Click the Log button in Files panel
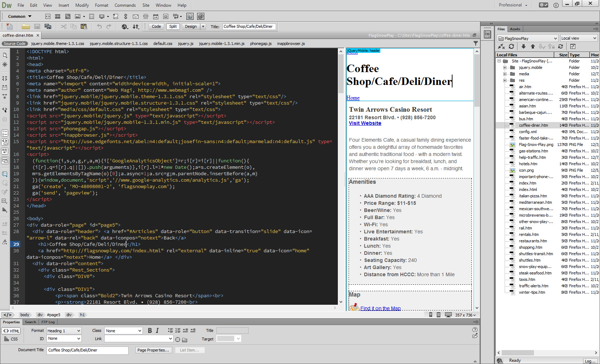Image resolution: width=600 pixels, height=364 pixels. tap(590, 361)
